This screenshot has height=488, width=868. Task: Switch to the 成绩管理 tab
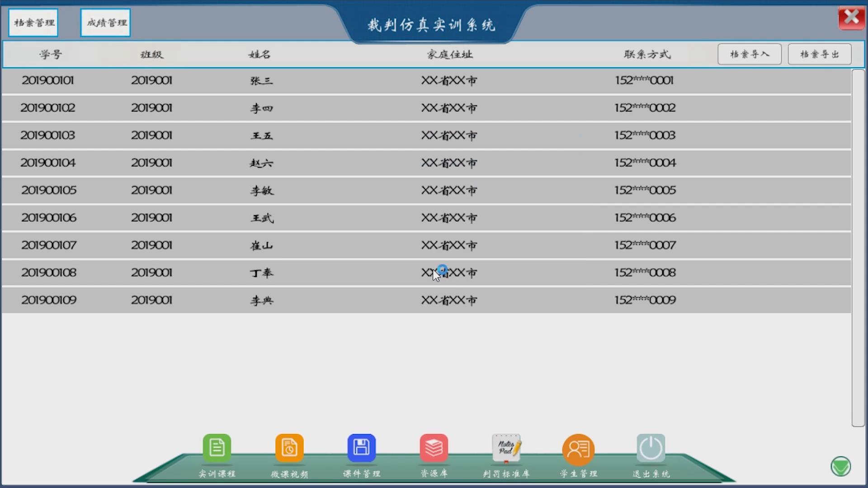(106, 23)
